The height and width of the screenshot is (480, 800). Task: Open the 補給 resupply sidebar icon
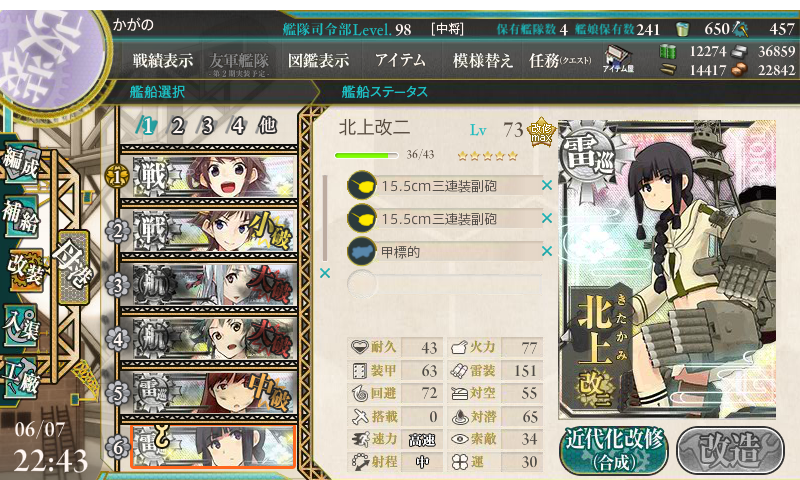coord(20,216)
